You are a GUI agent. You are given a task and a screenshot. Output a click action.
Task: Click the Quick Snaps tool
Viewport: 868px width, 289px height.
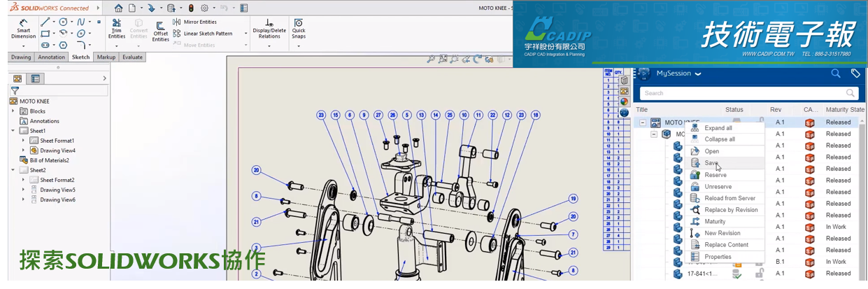[299, 29]
